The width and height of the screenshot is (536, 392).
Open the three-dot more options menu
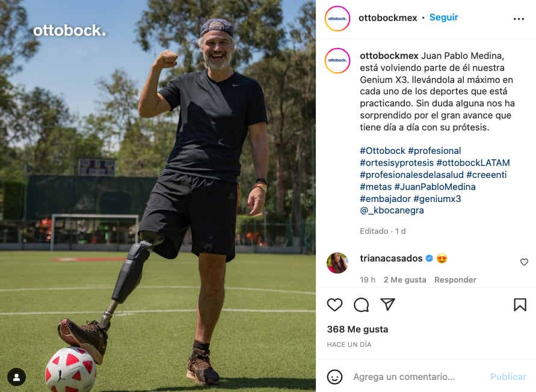pyautogui.click(x=519, y=19)
